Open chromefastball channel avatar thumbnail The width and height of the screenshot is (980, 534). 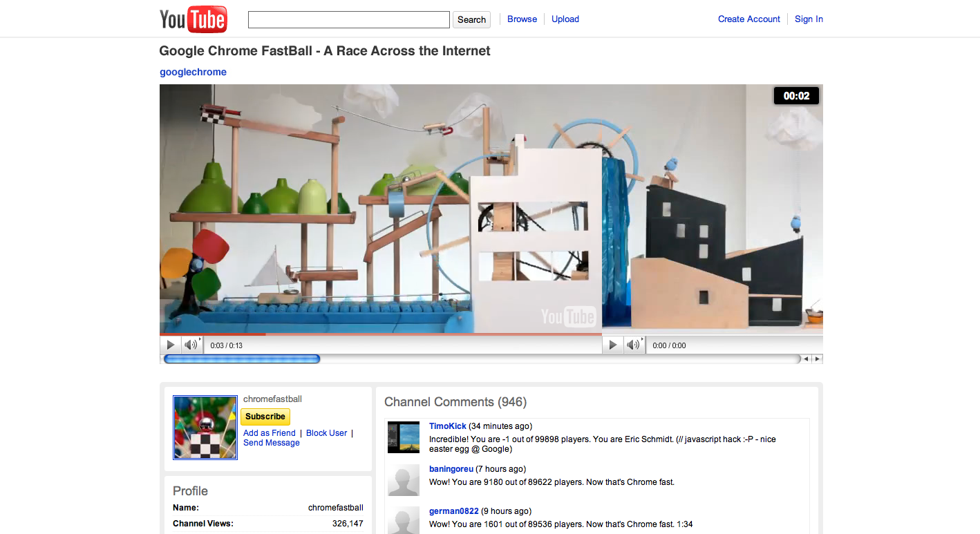tap(205, 428)
